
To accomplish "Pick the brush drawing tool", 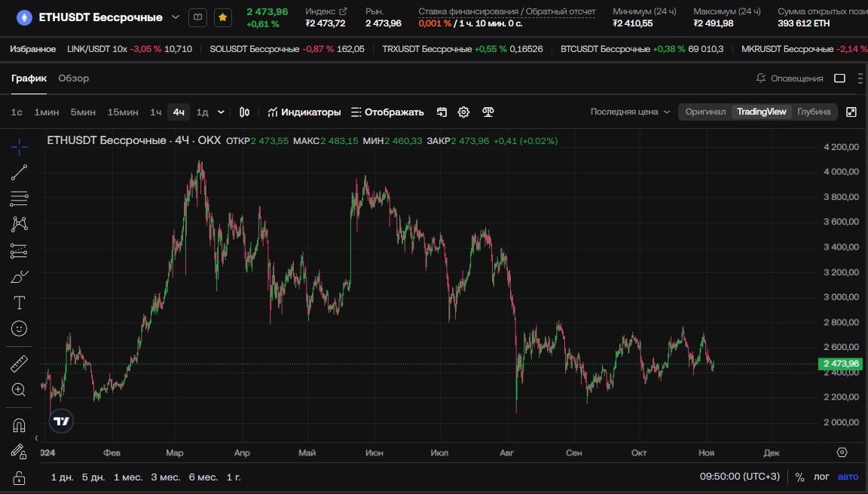I will coord(19,276).
